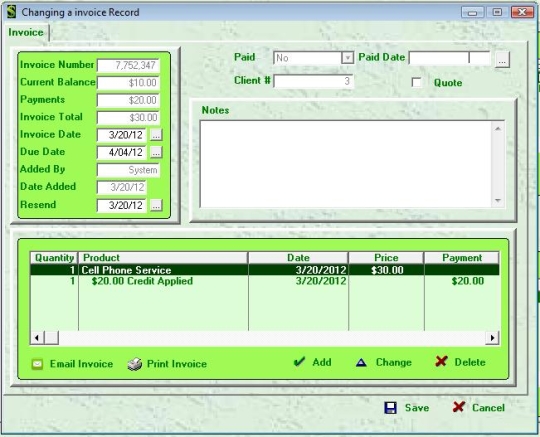The image size is (540, 437).
Task: Select the $20.00 Credit Applied row
Action: pyautogui.click(x=264, y=281)
